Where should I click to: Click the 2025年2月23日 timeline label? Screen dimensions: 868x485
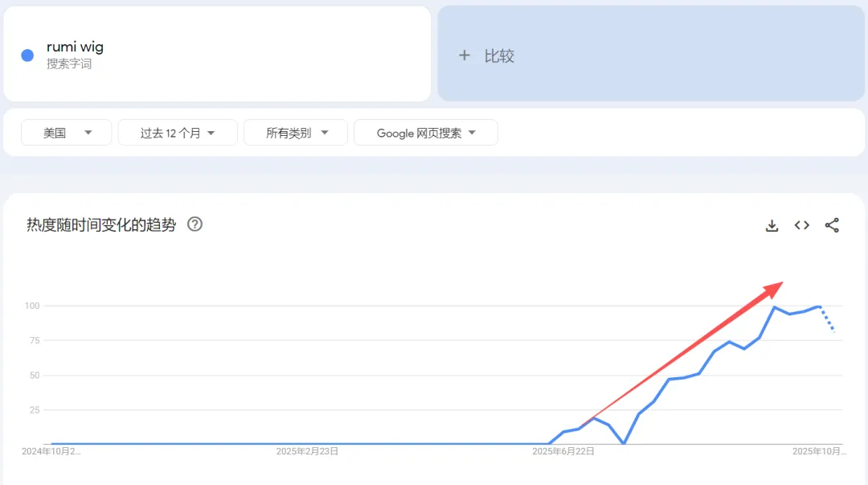pos(309,451)
